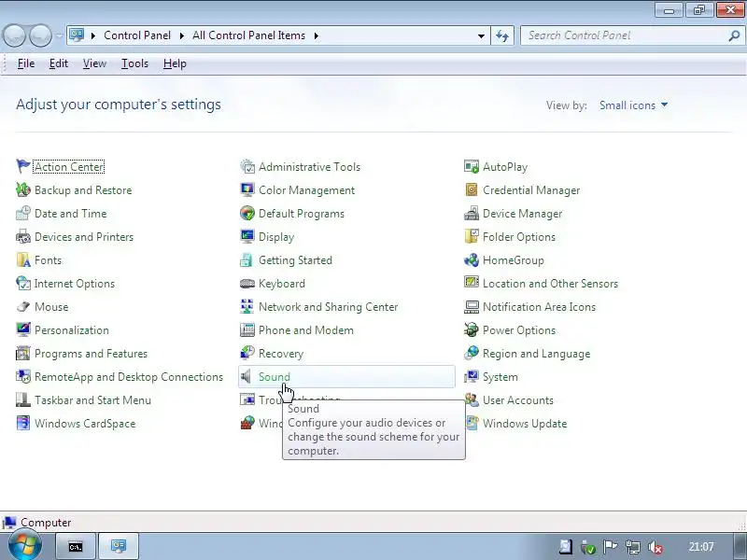Click the AutoPlay icon
Image resolution: width=747 pixels, height=560 pixels.
point(472,166)
